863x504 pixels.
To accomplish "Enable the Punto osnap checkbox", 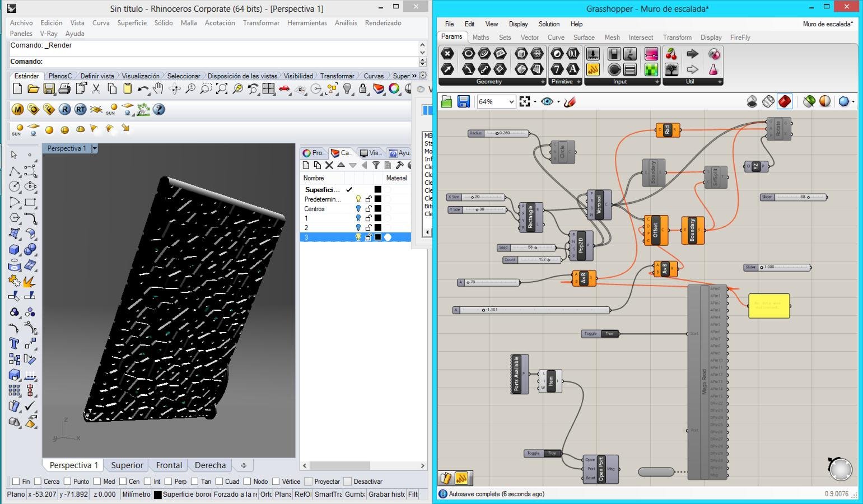I will (x=68, y=482).
